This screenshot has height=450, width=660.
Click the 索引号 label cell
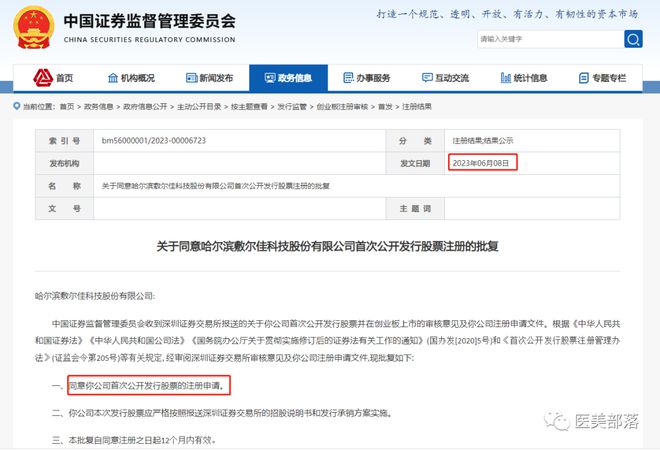tap(64, 141)
